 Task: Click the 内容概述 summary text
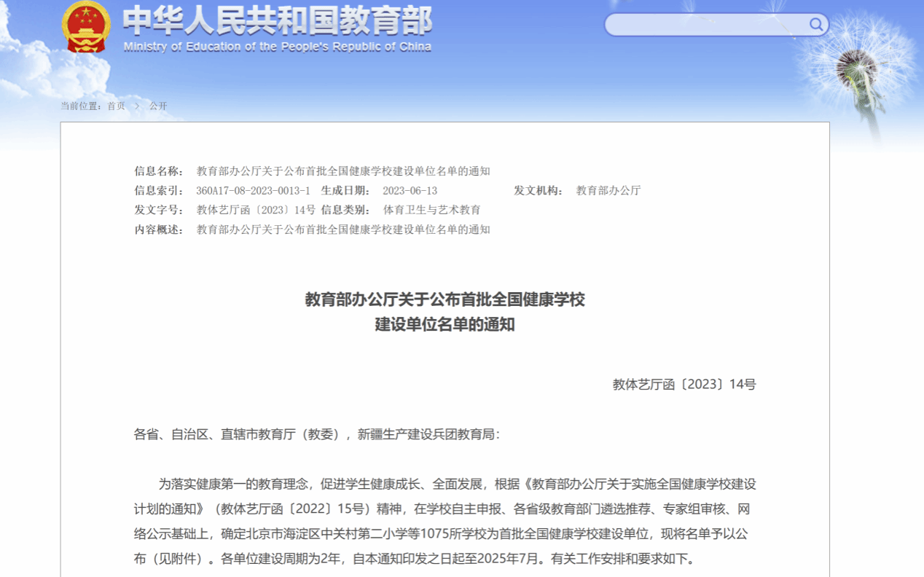(343, 229)
